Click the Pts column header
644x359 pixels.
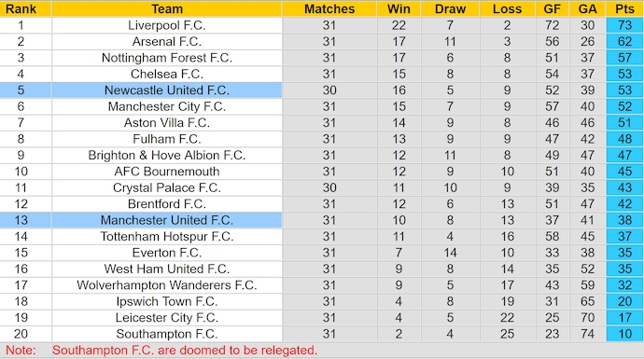click(x=624, y=8)
